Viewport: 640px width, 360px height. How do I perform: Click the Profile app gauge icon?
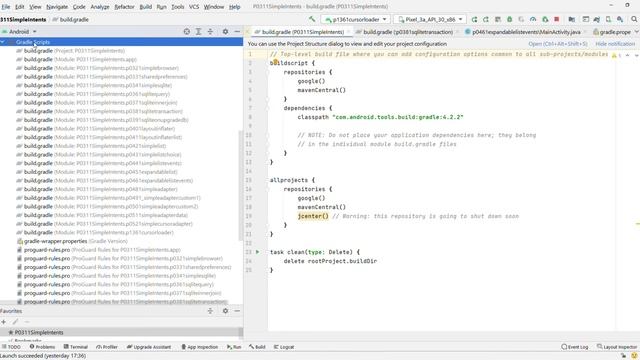[x=533, y=19]
